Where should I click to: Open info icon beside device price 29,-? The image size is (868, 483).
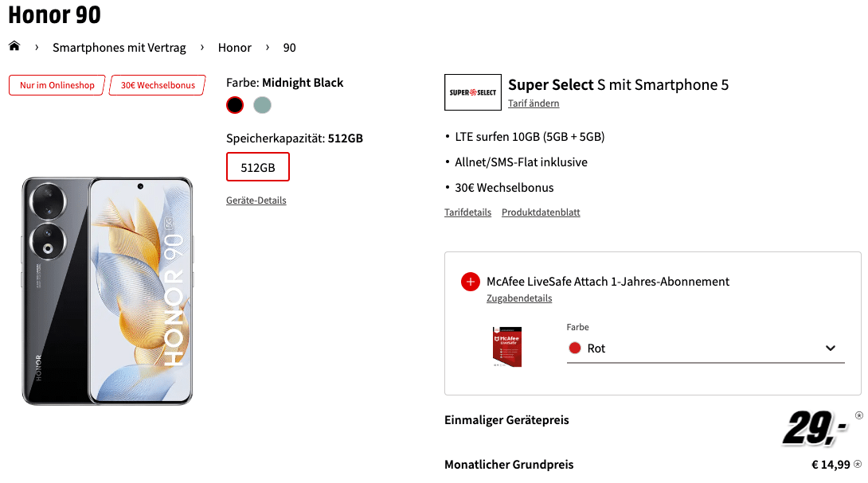coord(858,415)
